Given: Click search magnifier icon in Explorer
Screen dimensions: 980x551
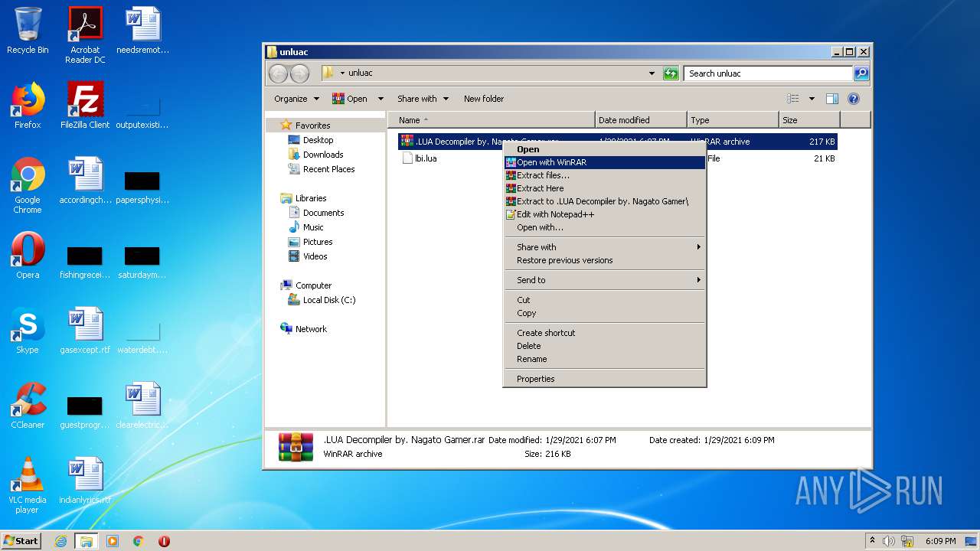Looking at the screenshot, I should point(861,73).
